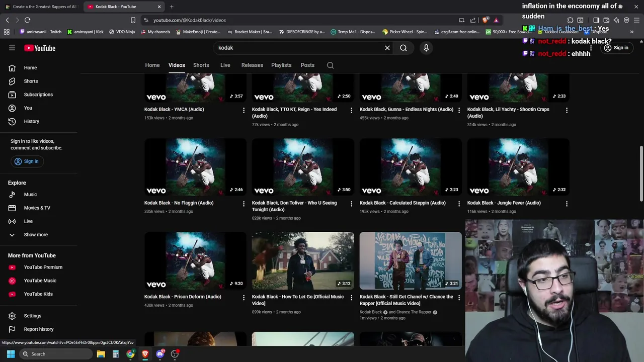644x362 pixels.
Task: Reload the page with browser refresh button
Action: pyautogui.click(x=27, y=20)
